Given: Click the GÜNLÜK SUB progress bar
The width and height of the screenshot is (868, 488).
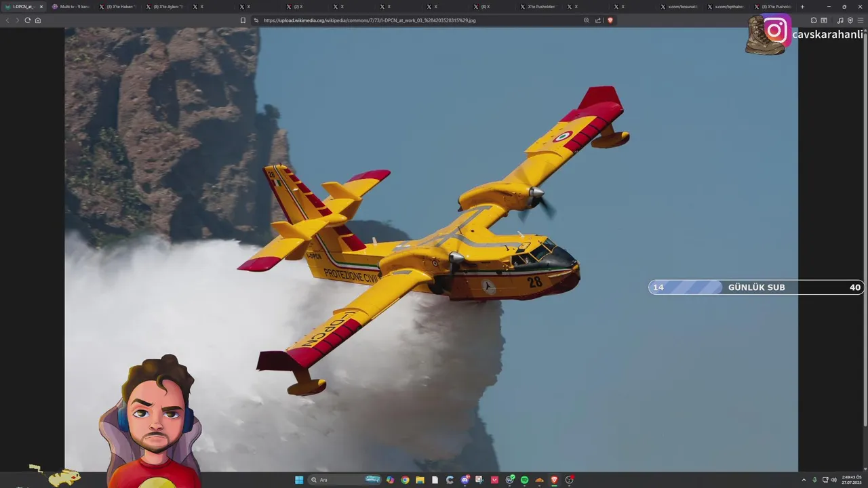Looking at the screenshot, I should click(x=756, y=287).
